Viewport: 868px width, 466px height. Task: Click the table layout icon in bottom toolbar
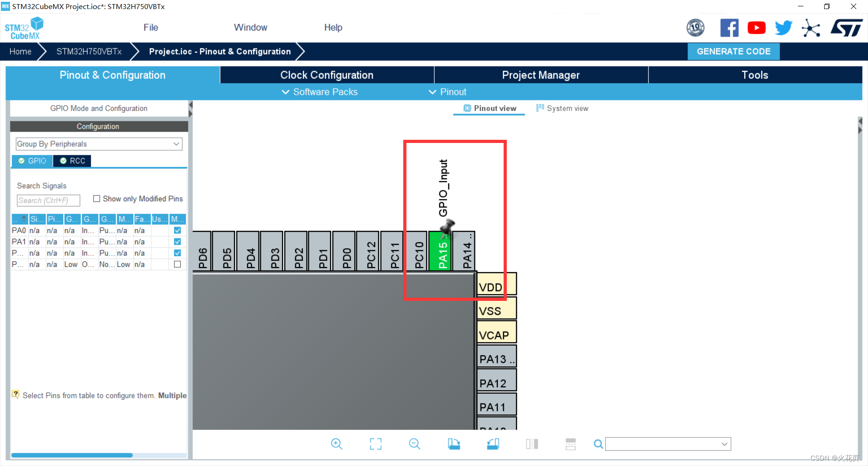[571, 444]
